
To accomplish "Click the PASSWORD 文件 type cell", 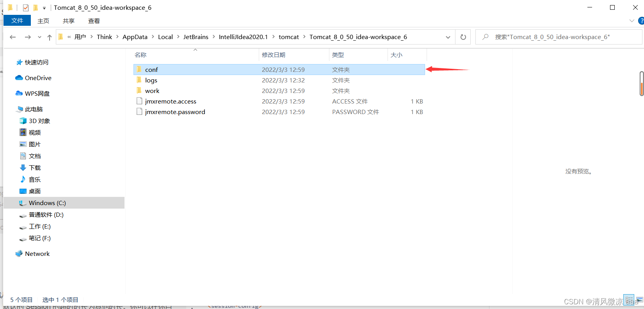I will tap(356, 112).
